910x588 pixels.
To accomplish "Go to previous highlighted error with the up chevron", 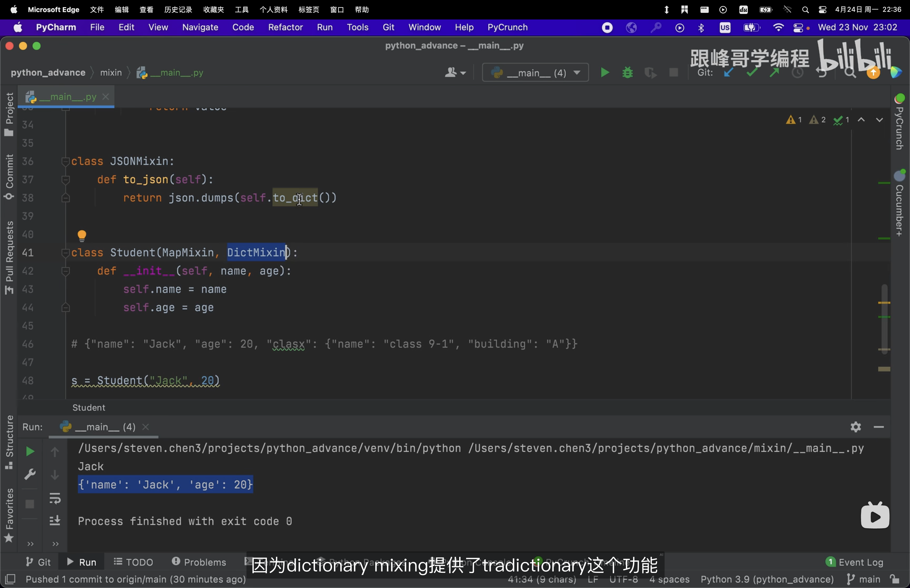I will coord(861,120).
